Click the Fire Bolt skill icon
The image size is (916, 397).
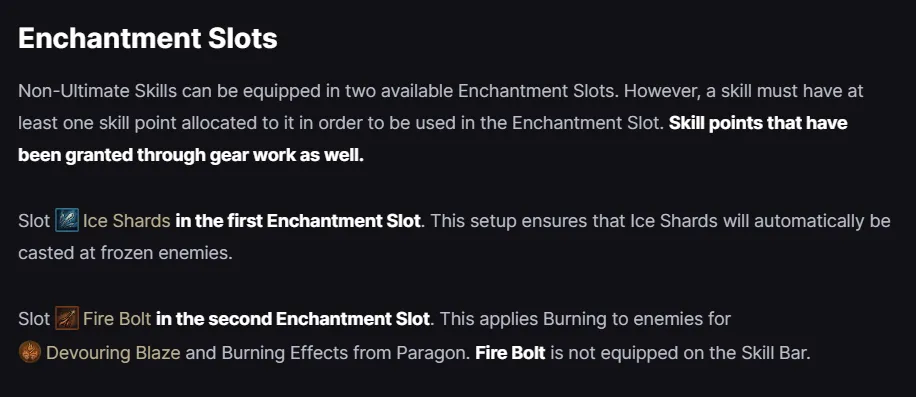(67, 319)
